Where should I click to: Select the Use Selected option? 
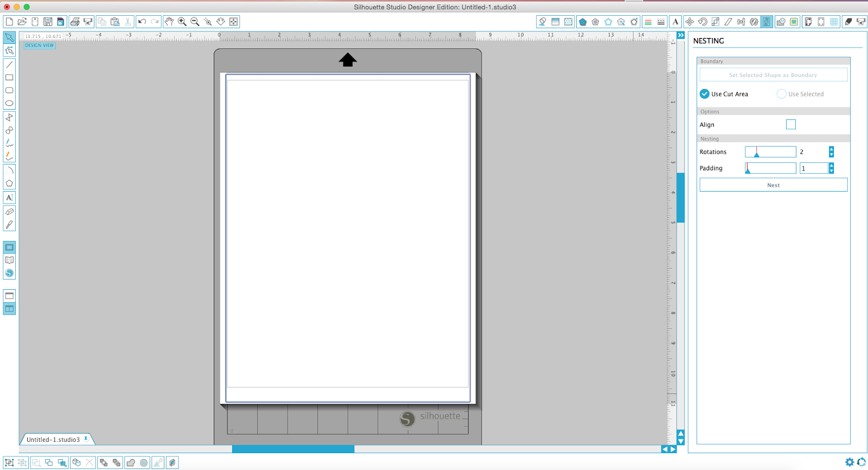800,94
